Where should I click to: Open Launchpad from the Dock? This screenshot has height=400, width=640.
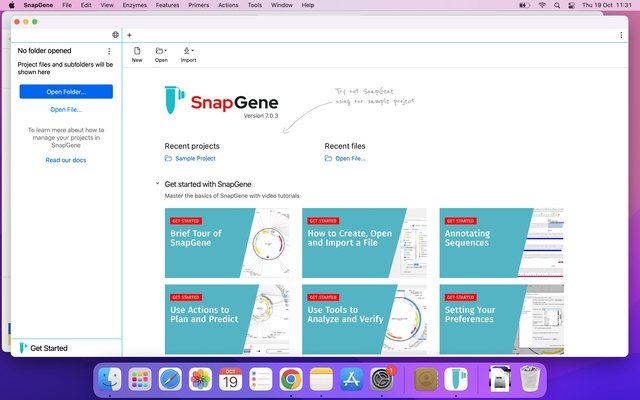140,379
